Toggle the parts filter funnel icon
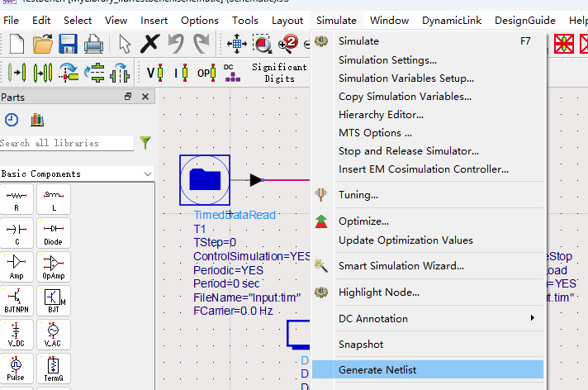Image resolution: width=588 pixels, height=390 pixels. click(x=145, y=143)
